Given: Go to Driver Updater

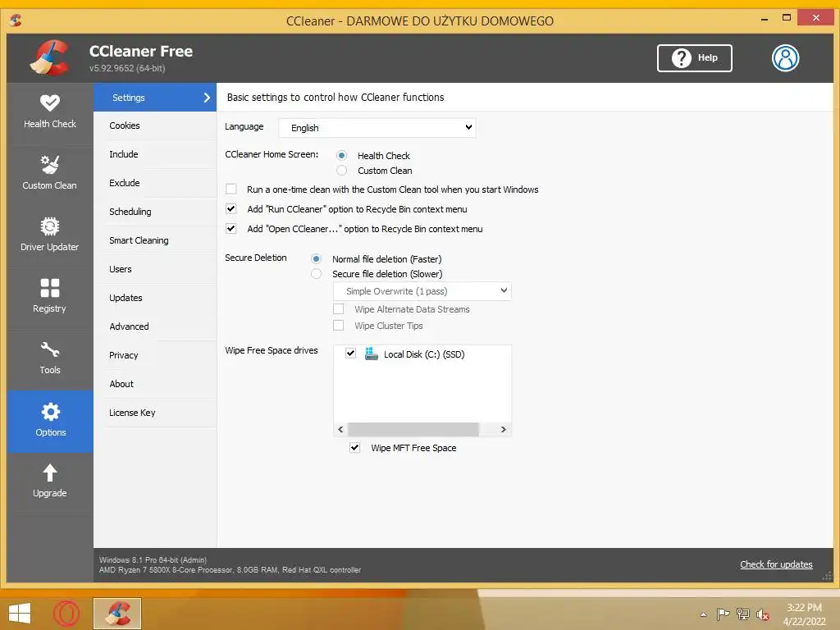Looking at the screenshot, I should pos(50,235).
